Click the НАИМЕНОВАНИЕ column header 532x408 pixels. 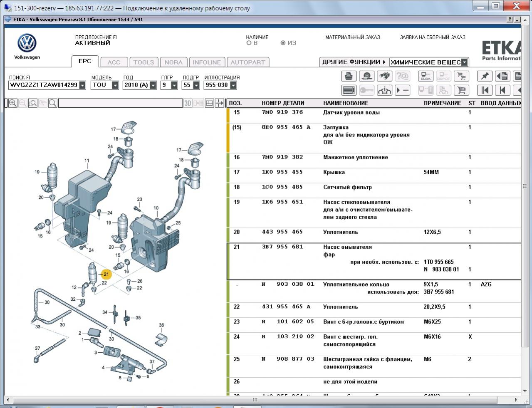coord(346,103)
